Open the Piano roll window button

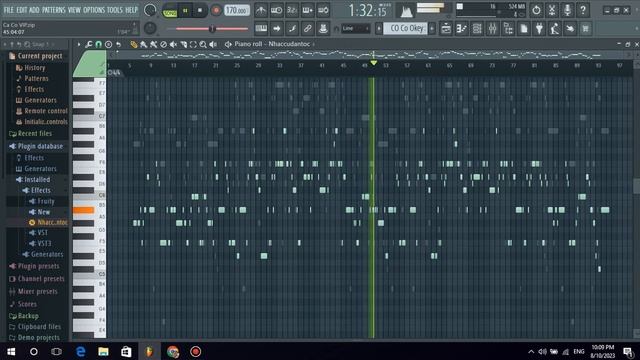point(462,28)
